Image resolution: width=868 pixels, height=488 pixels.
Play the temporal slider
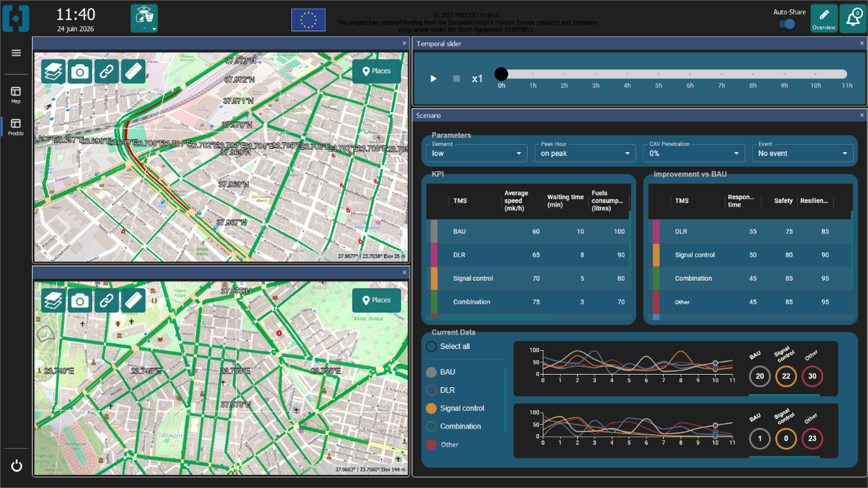click(433, 79)
